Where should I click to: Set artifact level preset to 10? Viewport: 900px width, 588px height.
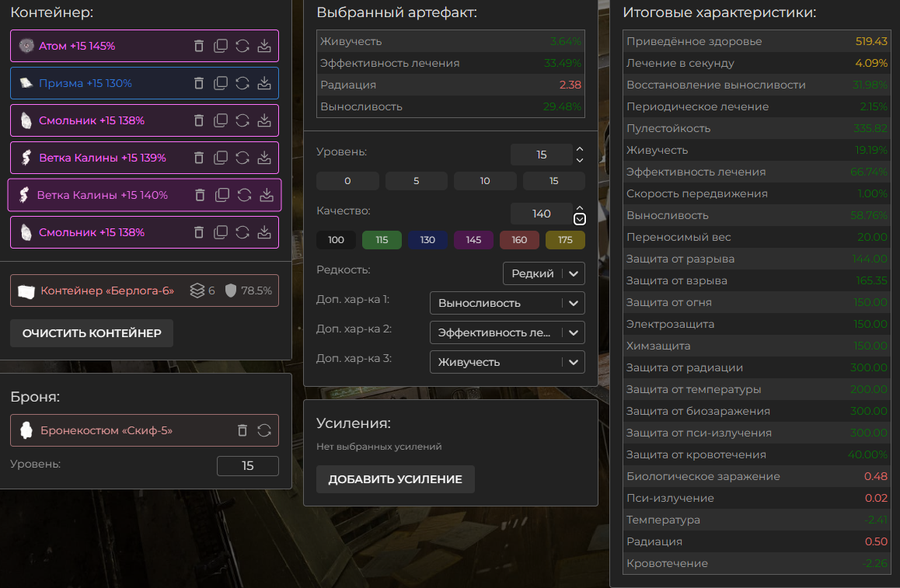click(485, 181)
